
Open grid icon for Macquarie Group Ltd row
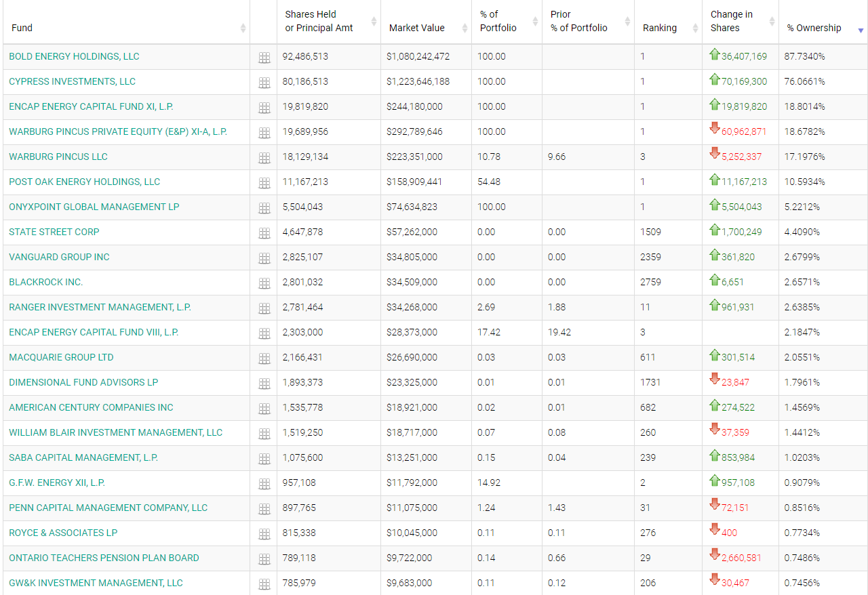tap(264, 358)
